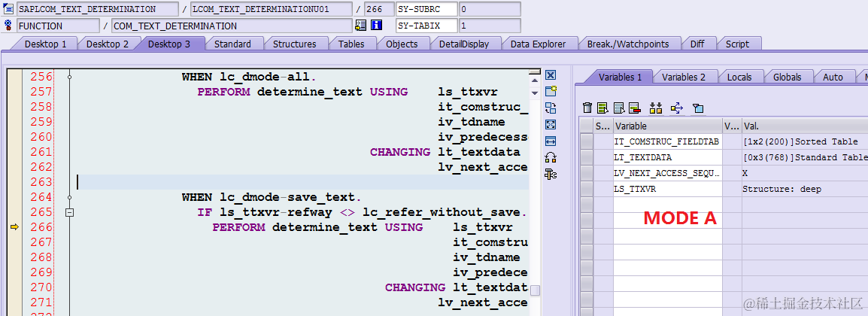Select the LT_TEXTDATA variable cell
The image size is (868, 316).
coord(668,158)
